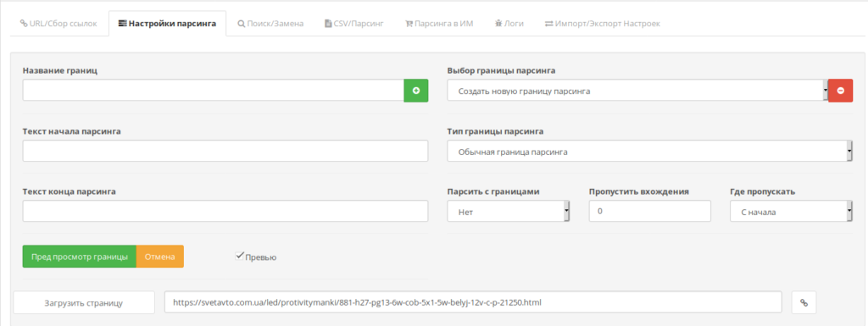Expand the Выбор границы парсинга dropdown
This screenshot has width=868, height=326.
click(x=637, y=91)
